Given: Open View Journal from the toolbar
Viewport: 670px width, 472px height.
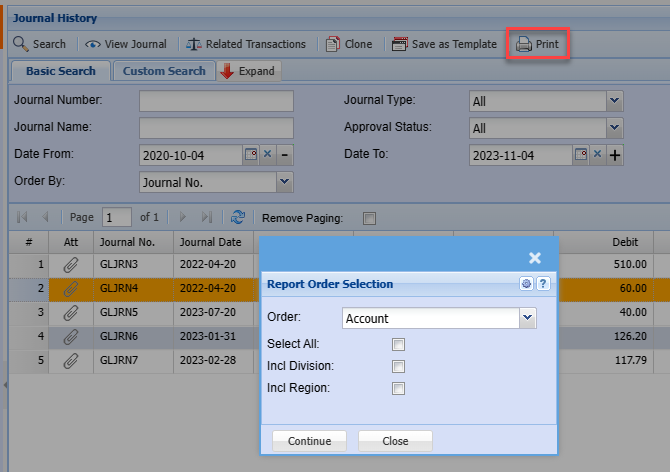Looking at the screenshot, I should [x=126, y=44].
